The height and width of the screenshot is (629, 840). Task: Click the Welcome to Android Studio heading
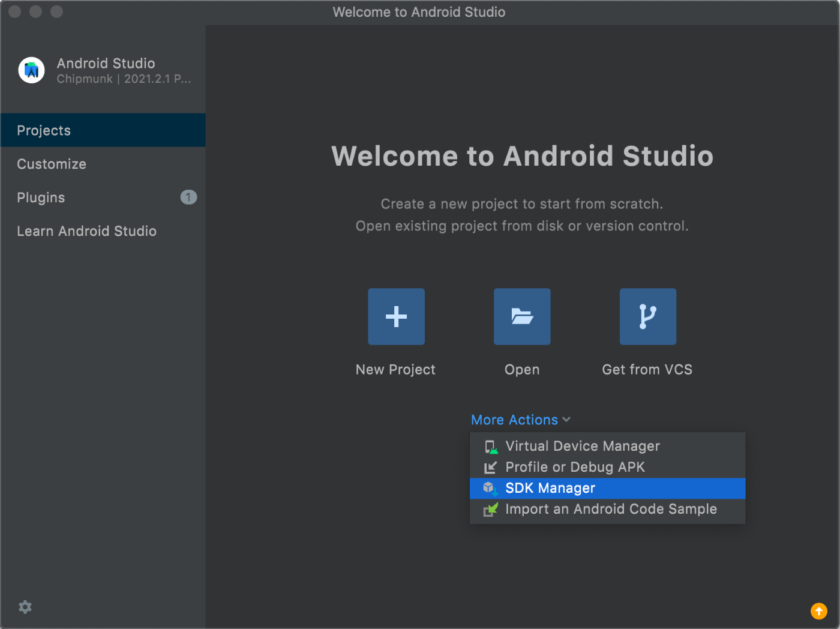point(523,156)
